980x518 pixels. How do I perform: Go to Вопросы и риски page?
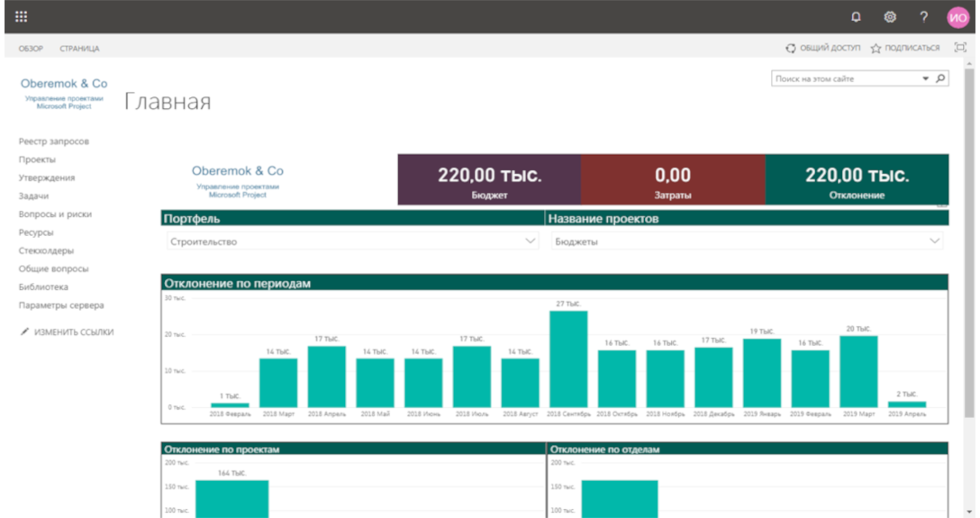[55, 214]
